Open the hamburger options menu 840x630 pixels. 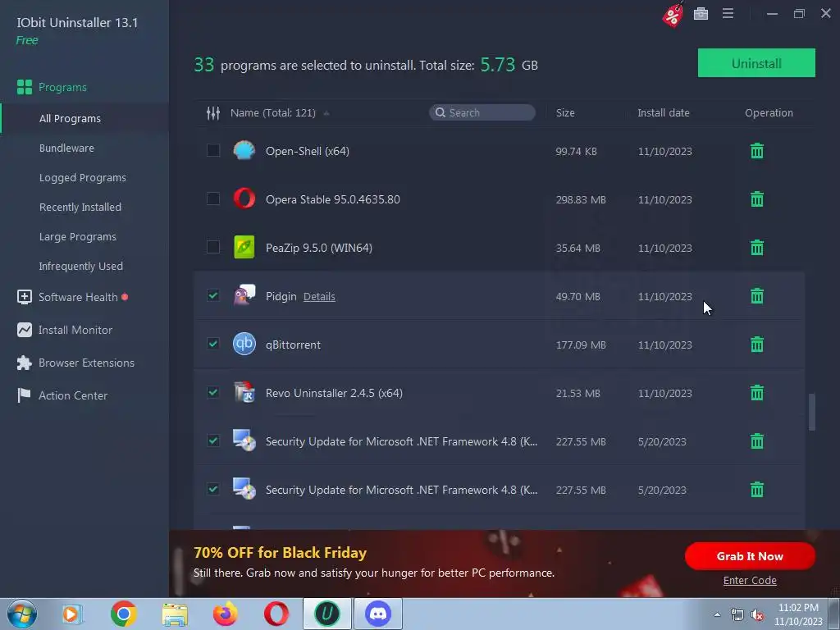(728, 13)
